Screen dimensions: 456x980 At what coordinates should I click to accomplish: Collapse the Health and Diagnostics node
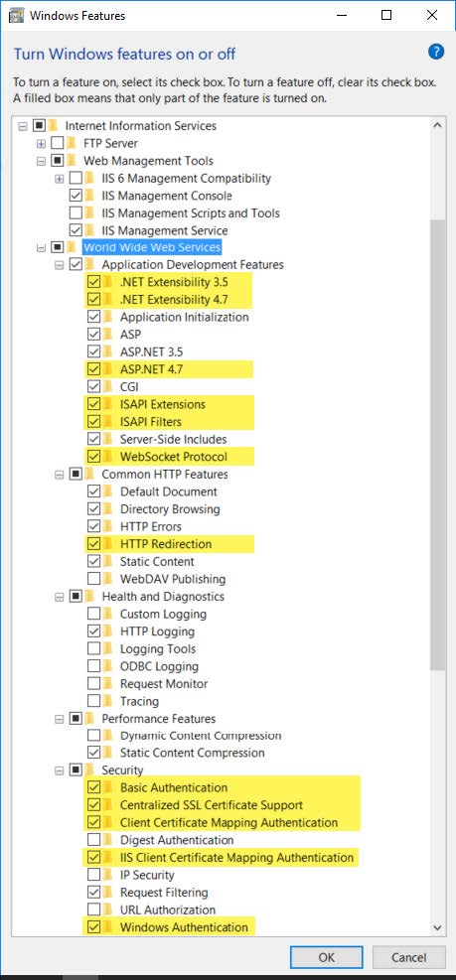click(x=60, y=597)
